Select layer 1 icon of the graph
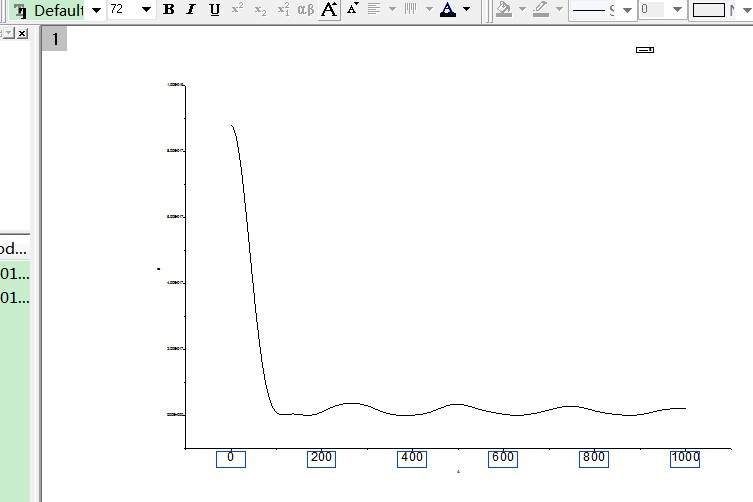This screenshot has height=502, width=753. tap(55, 39)
